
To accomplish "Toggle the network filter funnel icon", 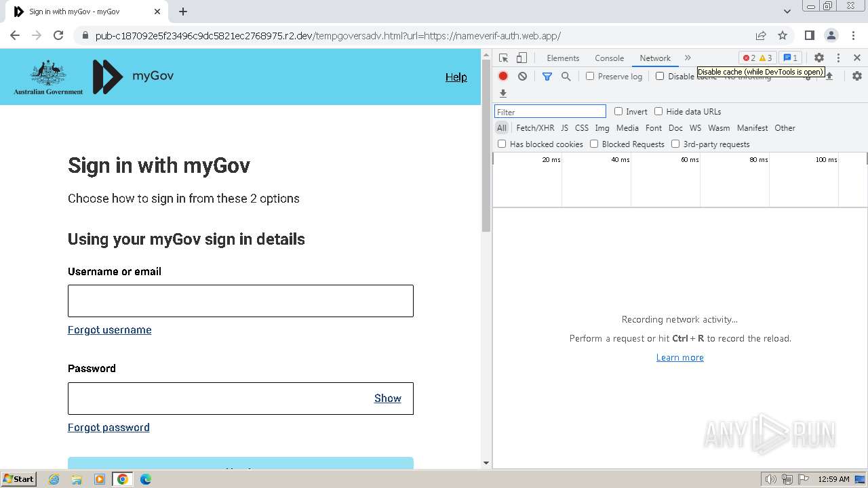I will (x=547, y=77).
